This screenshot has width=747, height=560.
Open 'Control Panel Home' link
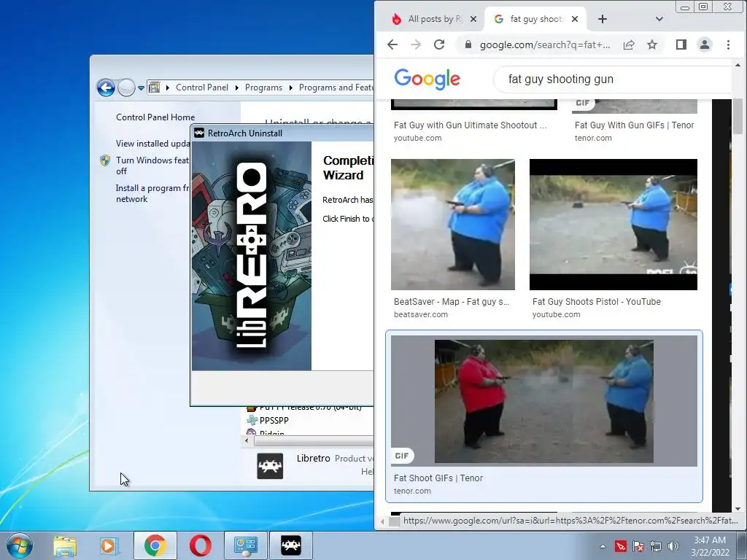coord(155,117)
